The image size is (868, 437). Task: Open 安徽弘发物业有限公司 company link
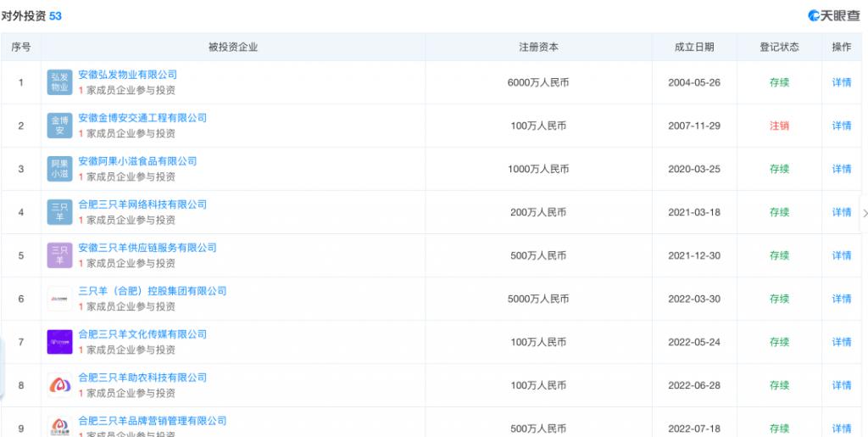127,75
